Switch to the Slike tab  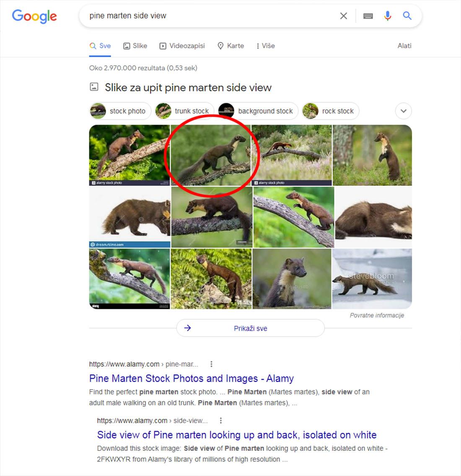135,46
